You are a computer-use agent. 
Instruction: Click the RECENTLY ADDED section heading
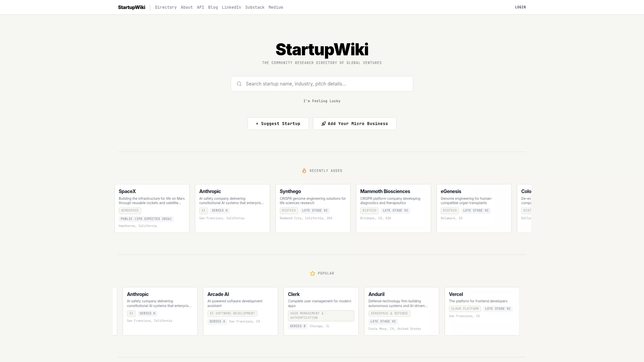pos(326,171)
